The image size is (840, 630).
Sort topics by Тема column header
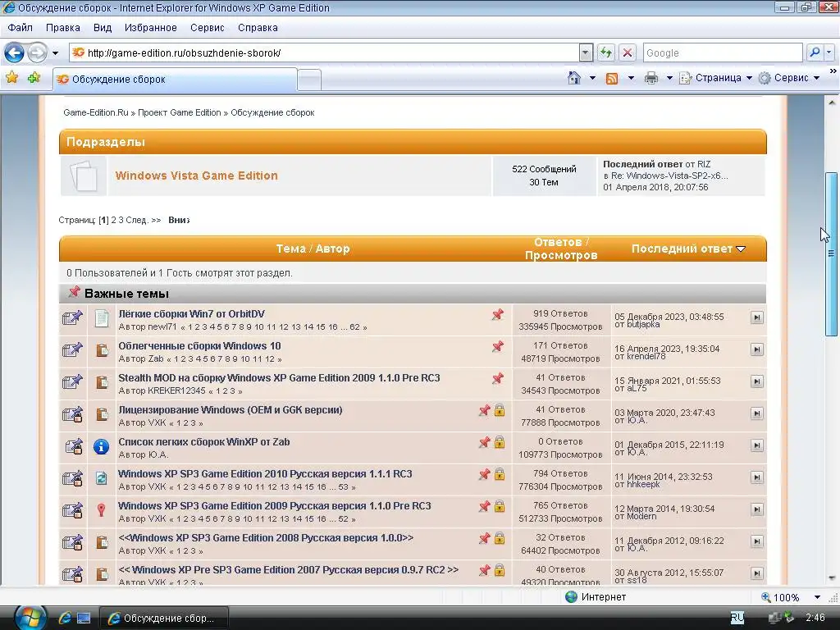[x=291, y=249]
